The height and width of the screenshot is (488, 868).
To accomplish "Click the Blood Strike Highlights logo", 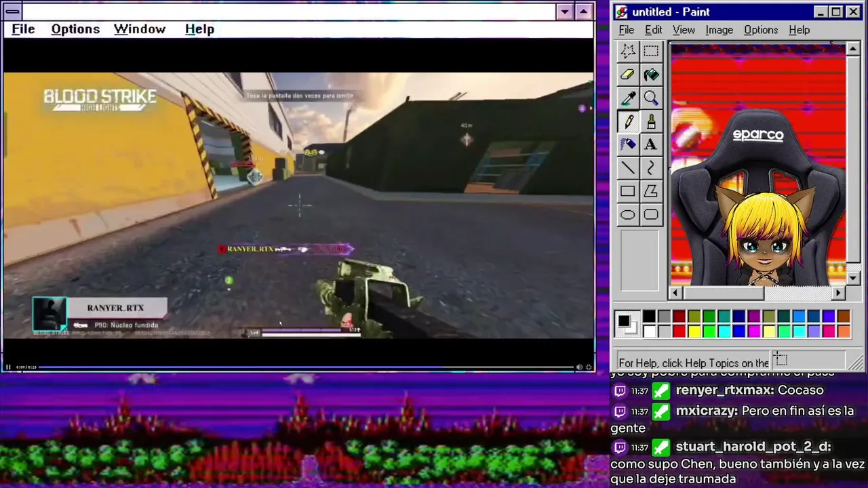I will [x=100, y=100].
